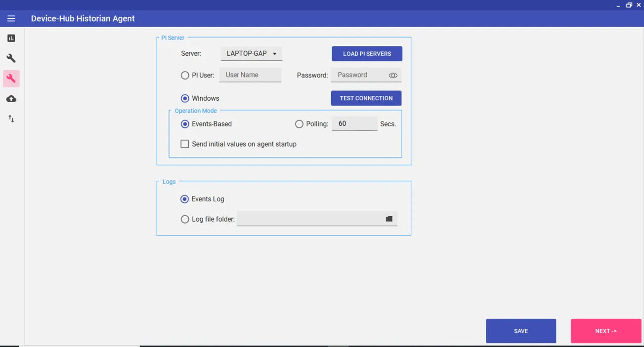This screenshot has height=347, width=644.
Task: Click the TEST CONNECTION button
Action: [x=366, y=98]
